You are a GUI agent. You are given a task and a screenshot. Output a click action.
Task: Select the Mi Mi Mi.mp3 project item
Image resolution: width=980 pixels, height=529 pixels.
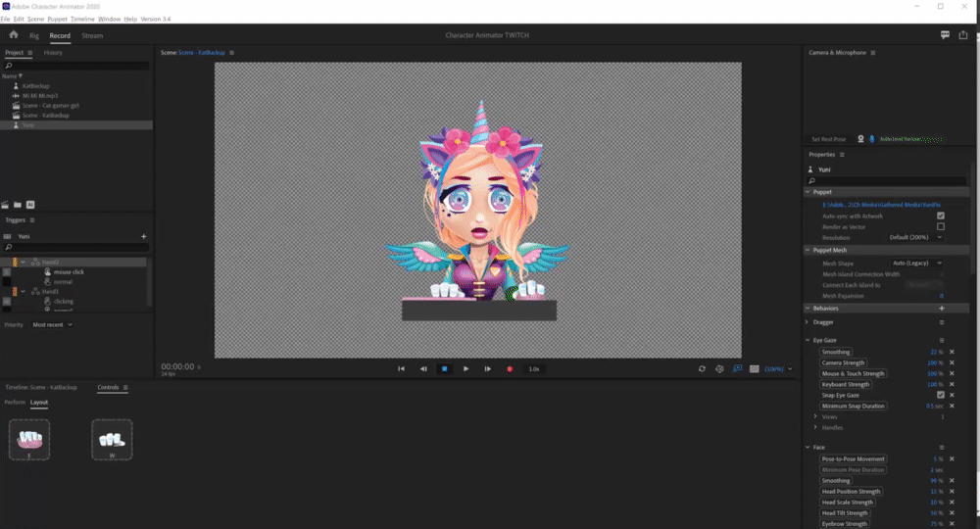tap(40, 96)
